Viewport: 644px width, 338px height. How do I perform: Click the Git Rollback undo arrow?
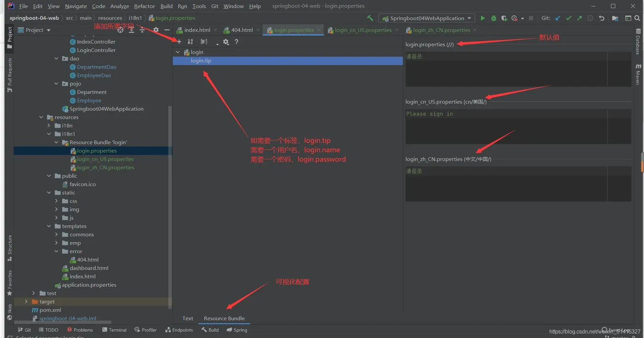601,18
